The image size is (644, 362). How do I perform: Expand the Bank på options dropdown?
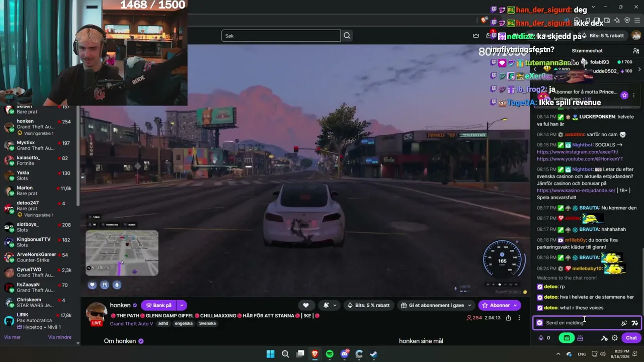coord(182,305)
